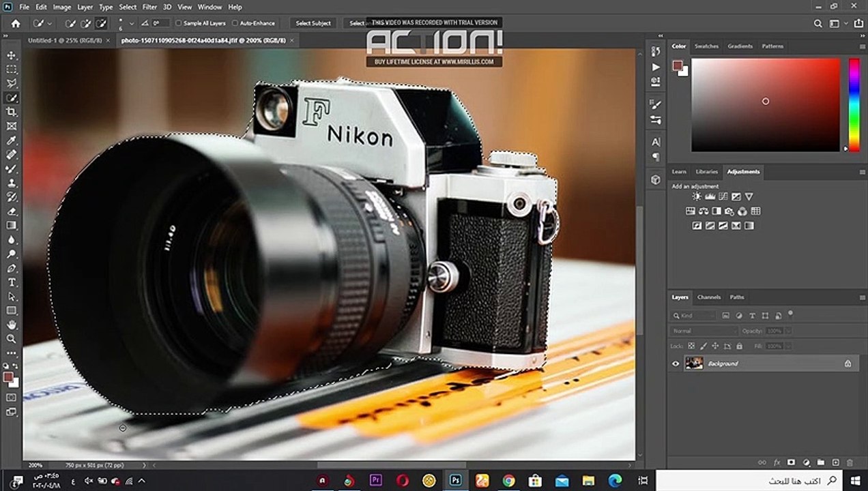
Task: Select the Clone Stamp tool
Action: 11,183
